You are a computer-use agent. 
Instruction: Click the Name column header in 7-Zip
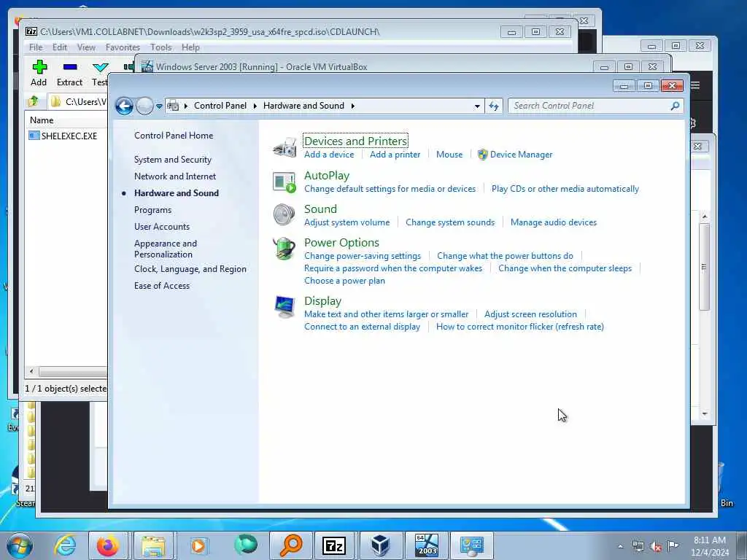click(42, 120)
